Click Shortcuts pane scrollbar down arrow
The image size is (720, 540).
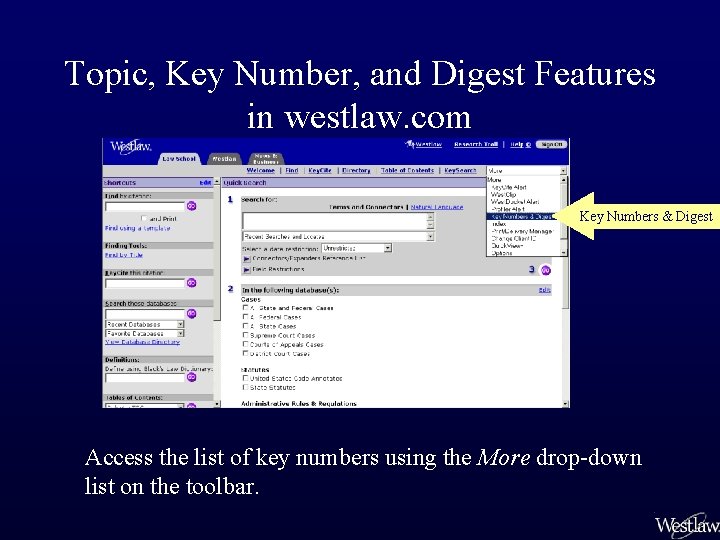pyautogui.click(x=217, y=404)
